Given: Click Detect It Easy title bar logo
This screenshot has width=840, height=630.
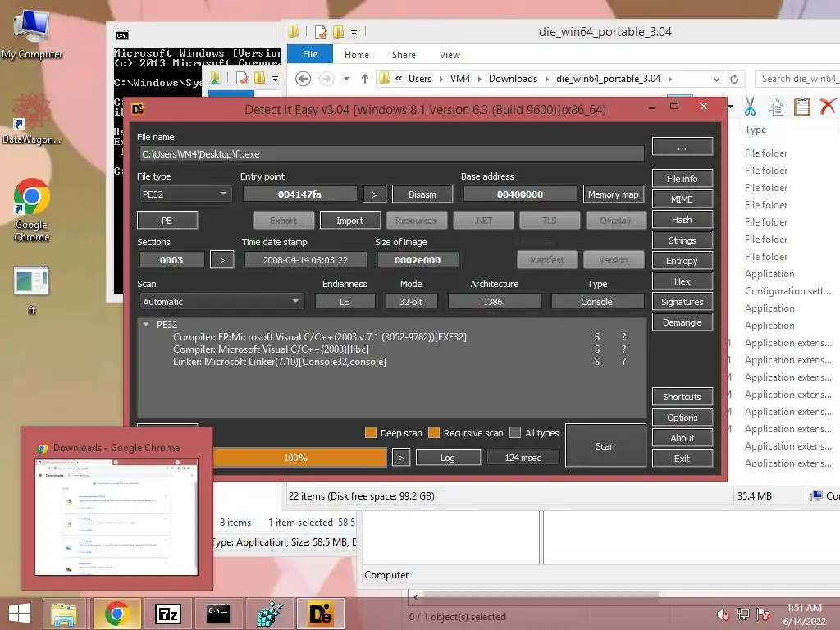Looking at the screenshot, I should pos(138,109).
